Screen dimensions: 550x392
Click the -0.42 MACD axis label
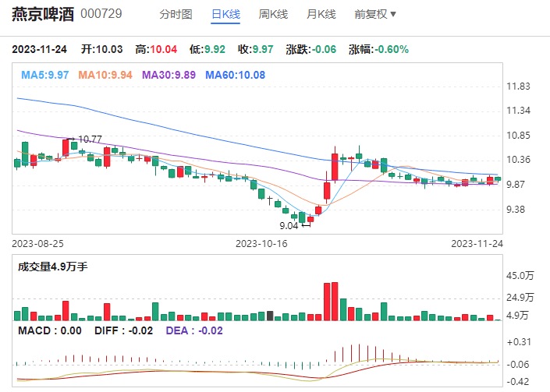[x=518, y=382]
